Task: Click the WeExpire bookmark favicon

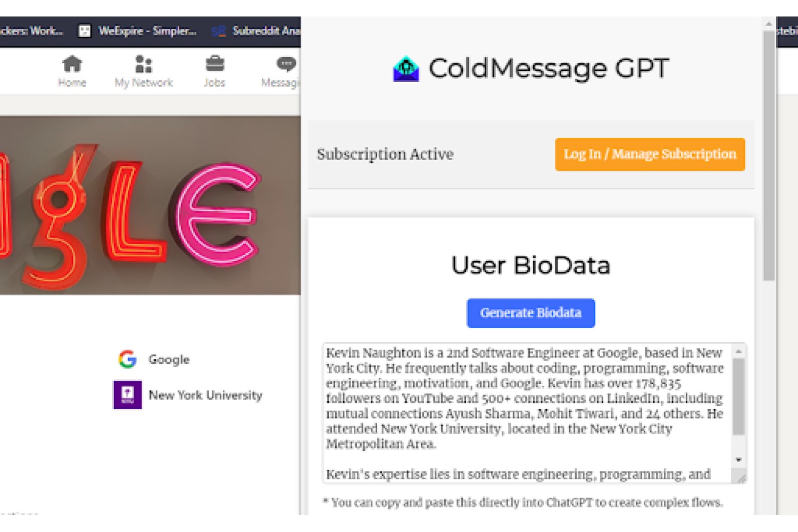Action: point(85,31)
